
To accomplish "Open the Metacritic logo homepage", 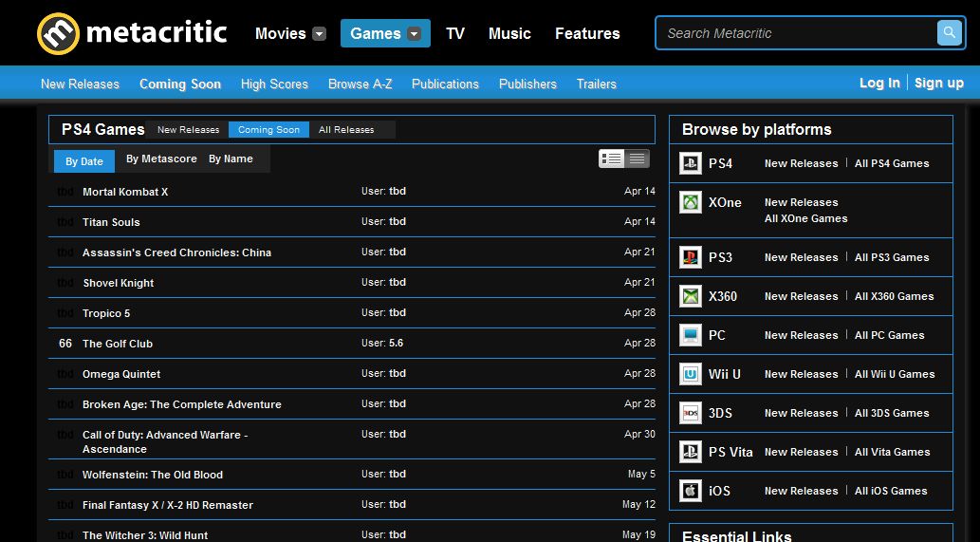I will click(x=132, y=33).
